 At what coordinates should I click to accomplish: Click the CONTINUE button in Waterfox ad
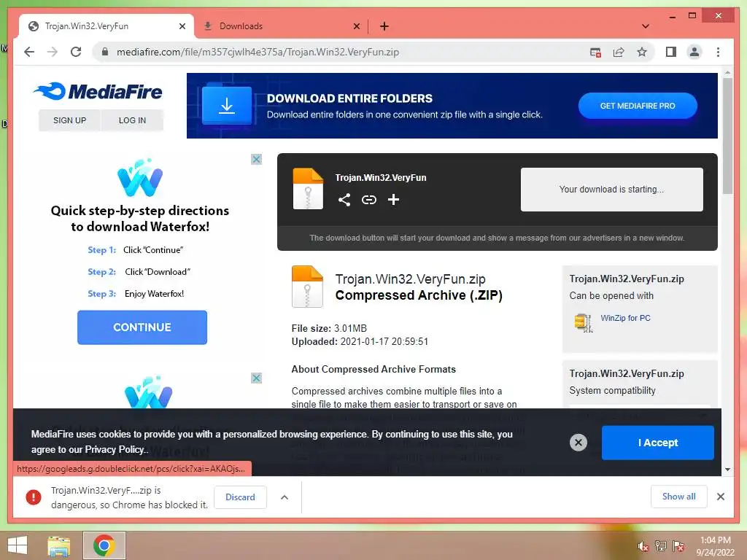(x=142, y=327)
